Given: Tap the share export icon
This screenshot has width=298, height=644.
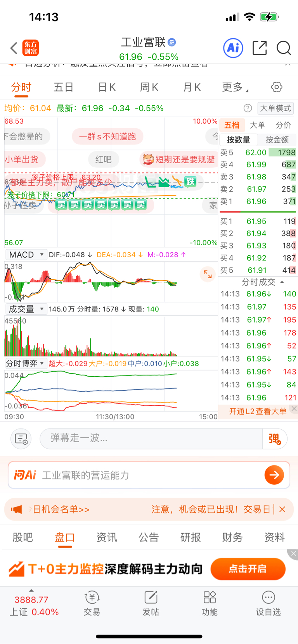Looking at the screenshot, I should [260, 48].
